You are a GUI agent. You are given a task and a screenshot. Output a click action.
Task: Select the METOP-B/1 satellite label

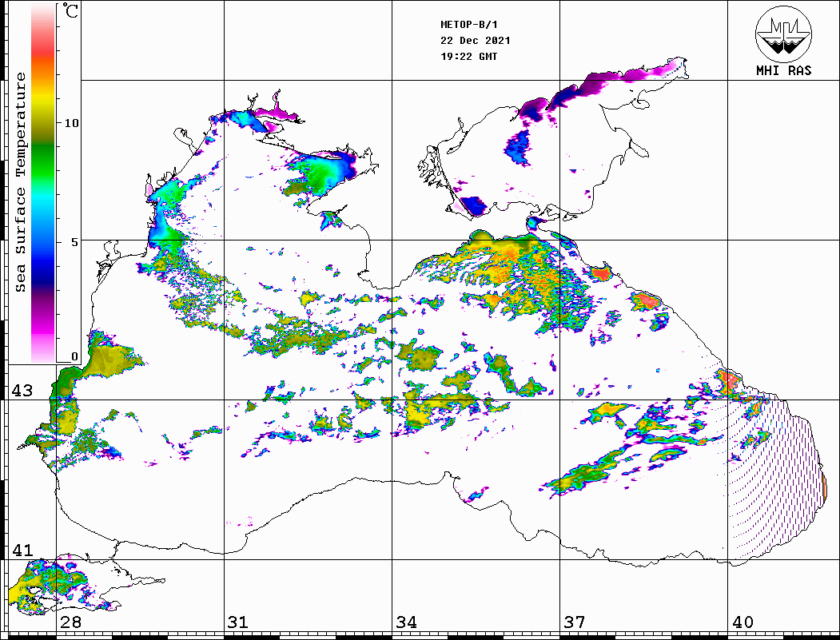pyautogui.click(x=468, y=25)
